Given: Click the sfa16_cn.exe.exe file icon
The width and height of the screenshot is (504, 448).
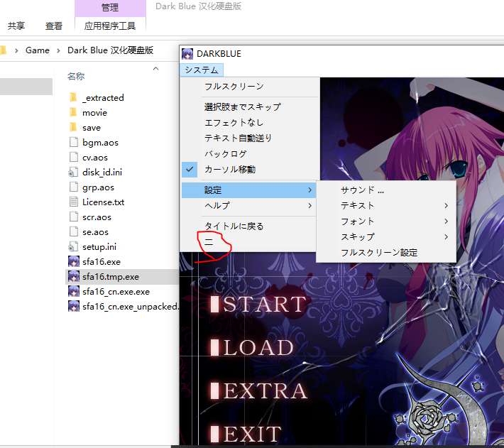Looking at the screenshot, I should pyautogui.click(x=74, y=291).
